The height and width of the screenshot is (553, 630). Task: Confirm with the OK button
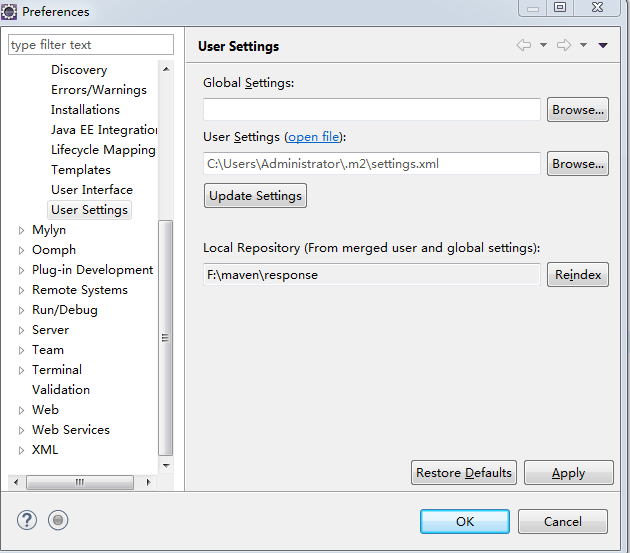[465, 522]
